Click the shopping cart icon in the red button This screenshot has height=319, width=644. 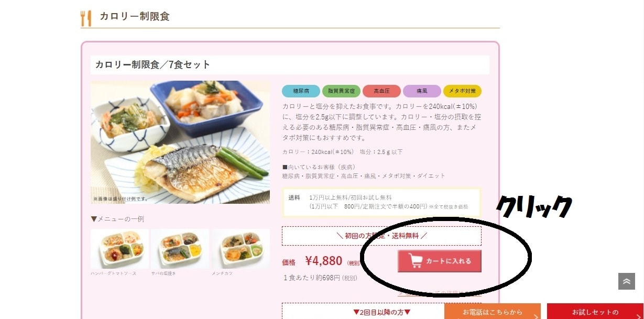(416, 261)
